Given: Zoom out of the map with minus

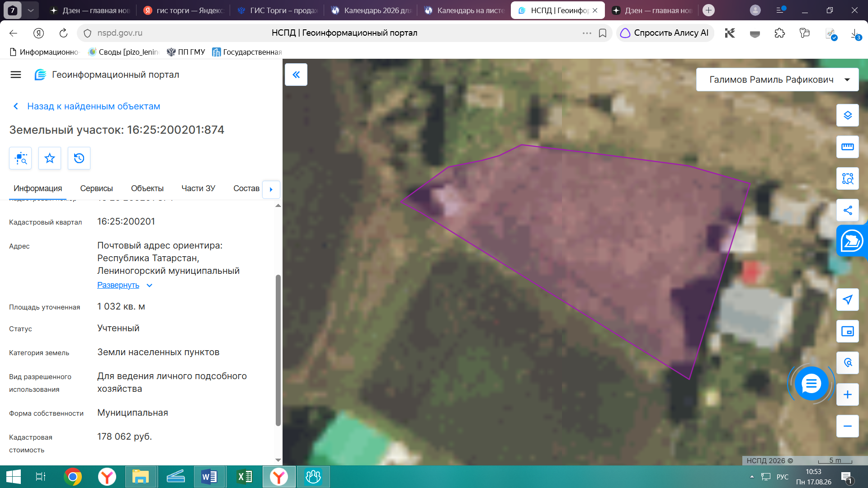Looking at the screenshot, I should pos(848,426).
